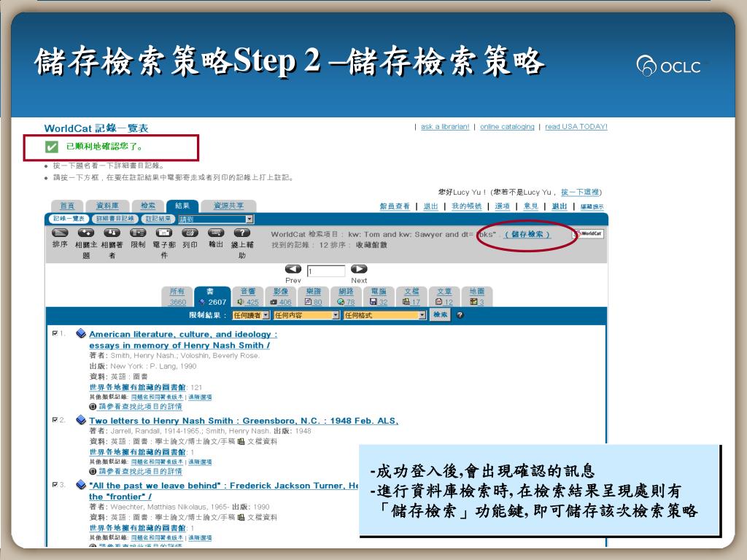Show 文章 12 results tab
The height and width of the screenshot is (560, 747).
pyautogui.click(x=444, y=297)
